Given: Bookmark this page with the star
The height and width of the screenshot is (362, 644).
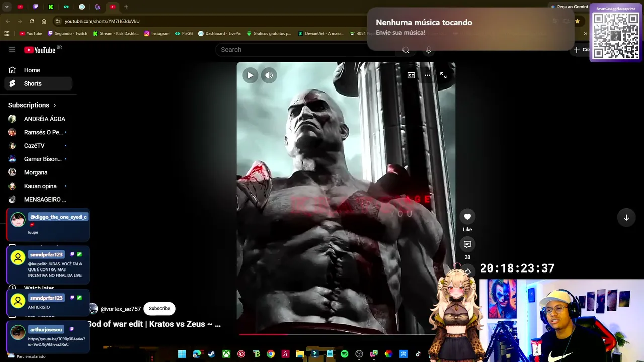Looking at the screenshot, I should coord(577,21).
